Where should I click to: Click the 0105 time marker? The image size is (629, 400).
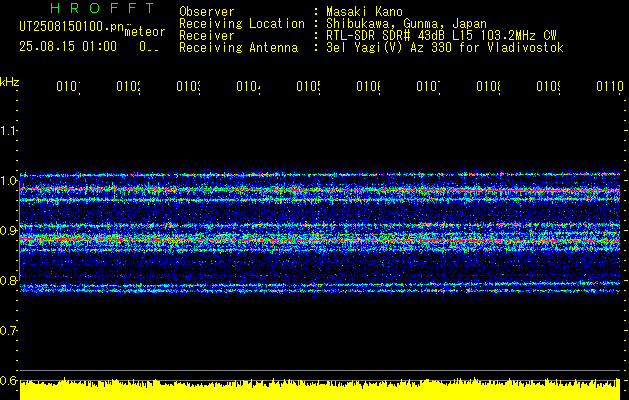click(308, 86)
